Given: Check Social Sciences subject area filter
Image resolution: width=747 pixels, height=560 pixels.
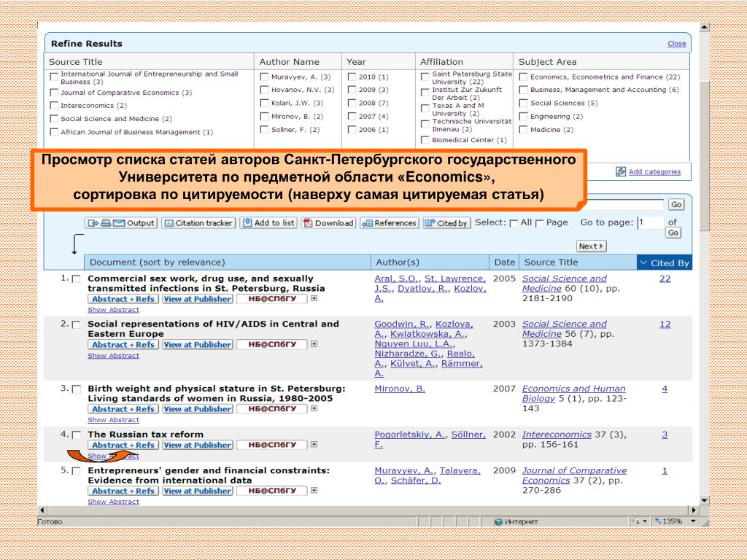Looking at the screenshot, I should [x=523, y=103].
